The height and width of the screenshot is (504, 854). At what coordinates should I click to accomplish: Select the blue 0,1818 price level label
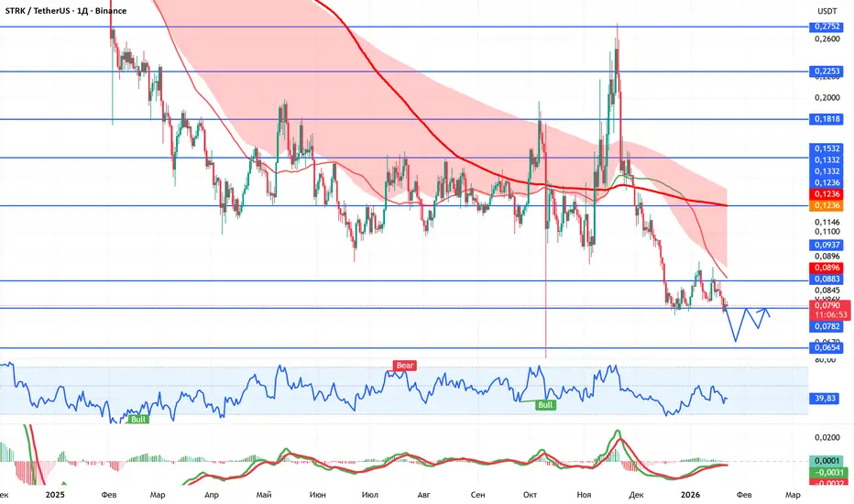tap(827, 119)
